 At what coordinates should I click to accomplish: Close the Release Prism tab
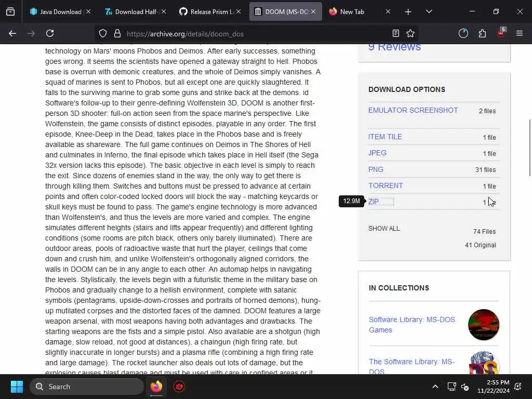238,11
